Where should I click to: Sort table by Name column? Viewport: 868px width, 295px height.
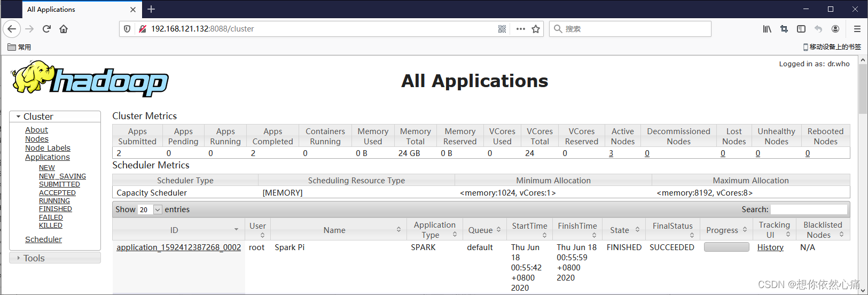[x=338, y=230]
